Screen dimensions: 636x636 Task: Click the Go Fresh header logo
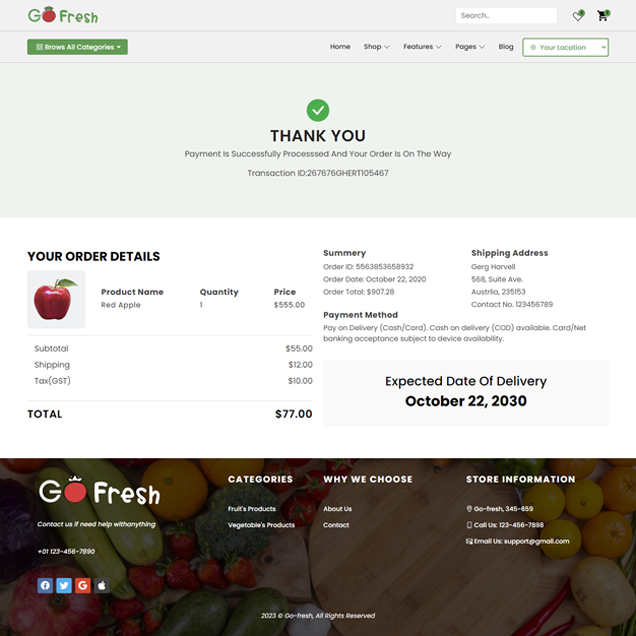63,15
